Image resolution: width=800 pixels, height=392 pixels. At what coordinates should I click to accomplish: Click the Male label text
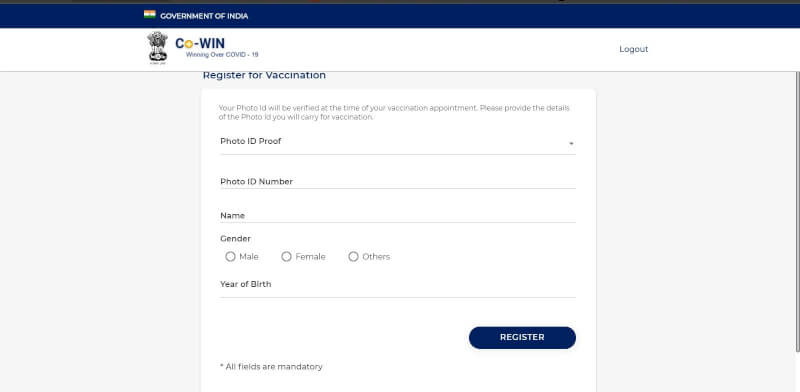pyautogui.click(x=249, y=257)
